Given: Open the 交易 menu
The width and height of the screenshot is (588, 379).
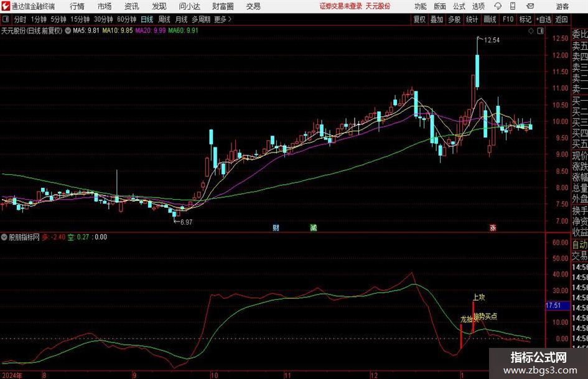Looking at the screenshot, I should pos(253,6).
